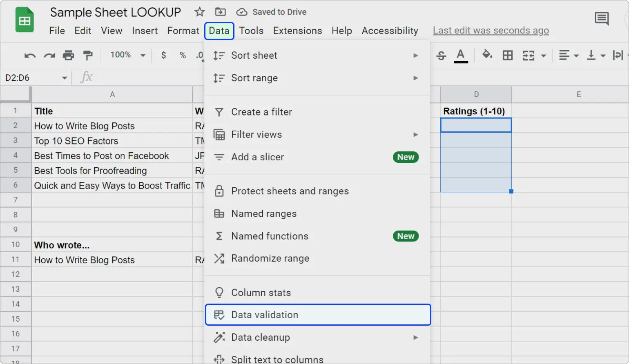Open the Extensions menu
Screen dimensions: 629x364
297,31
